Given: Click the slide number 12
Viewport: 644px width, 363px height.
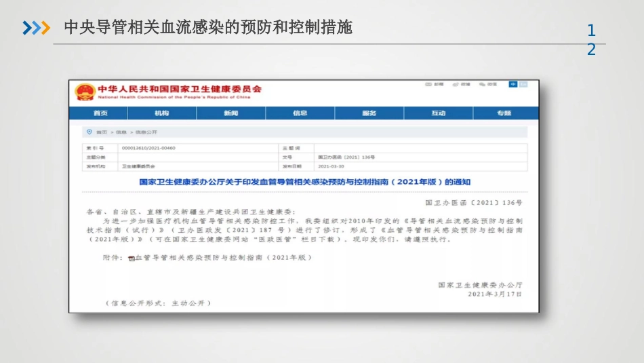Looking at the screenshot, I should click(591, 40).
